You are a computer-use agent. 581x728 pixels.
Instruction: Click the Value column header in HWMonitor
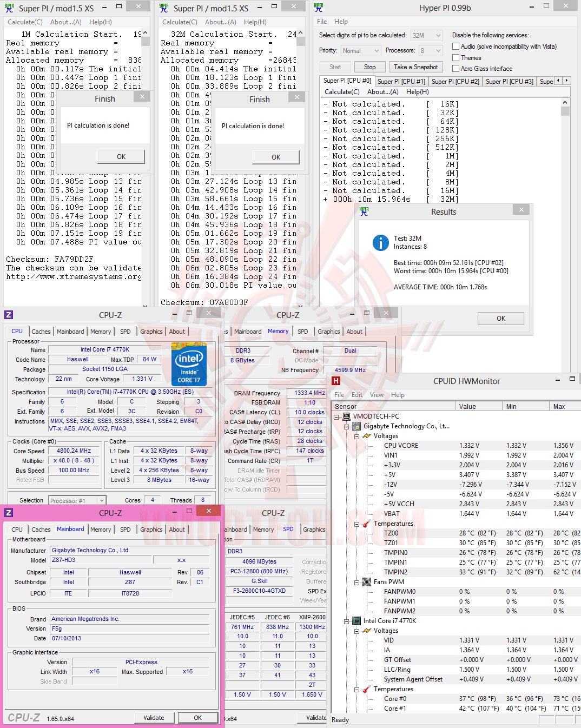[x=479, y=407]
